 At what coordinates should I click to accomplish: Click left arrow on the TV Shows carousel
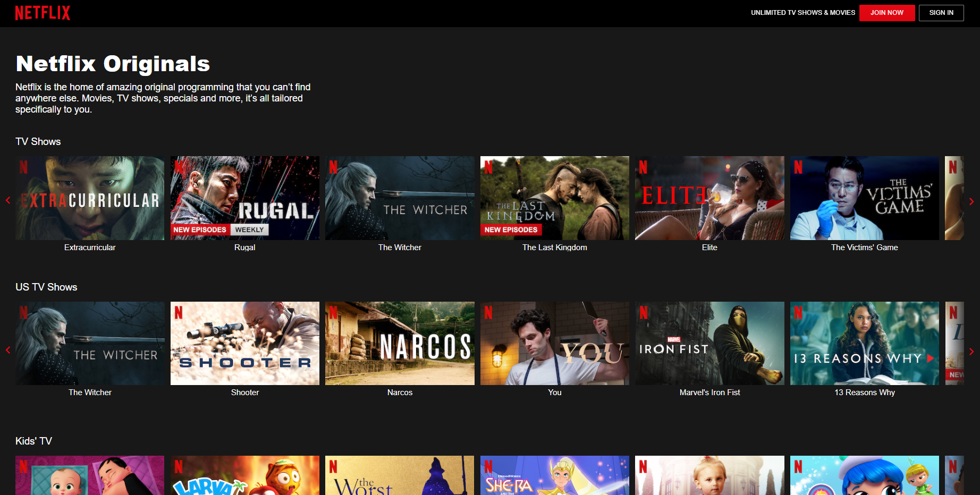8,200
